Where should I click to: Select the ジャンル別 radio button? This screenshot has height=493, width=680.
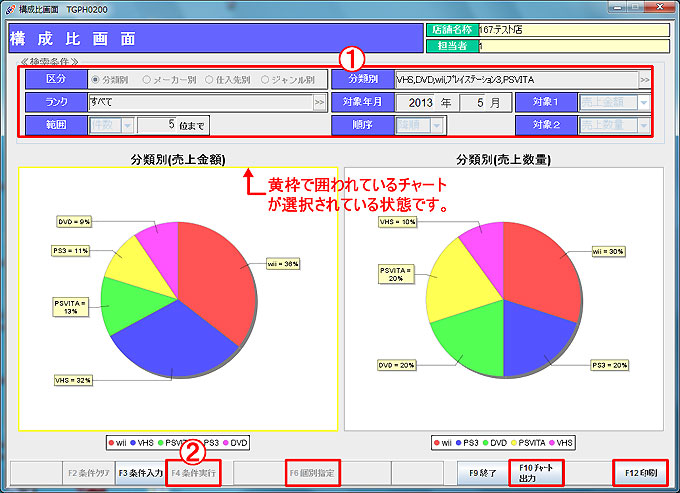(x=265, y=80)
